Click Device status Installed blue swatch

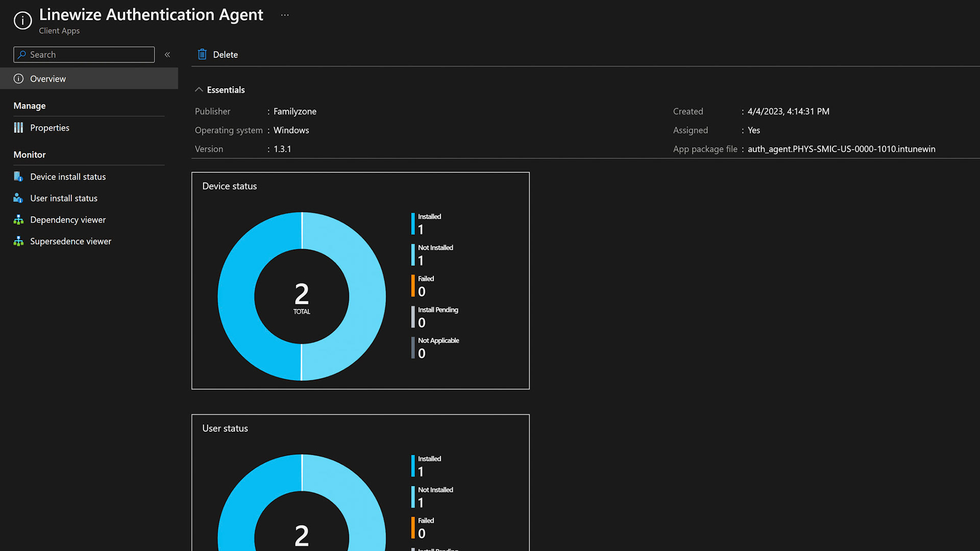pyautogui.click(x=413, y=223)
